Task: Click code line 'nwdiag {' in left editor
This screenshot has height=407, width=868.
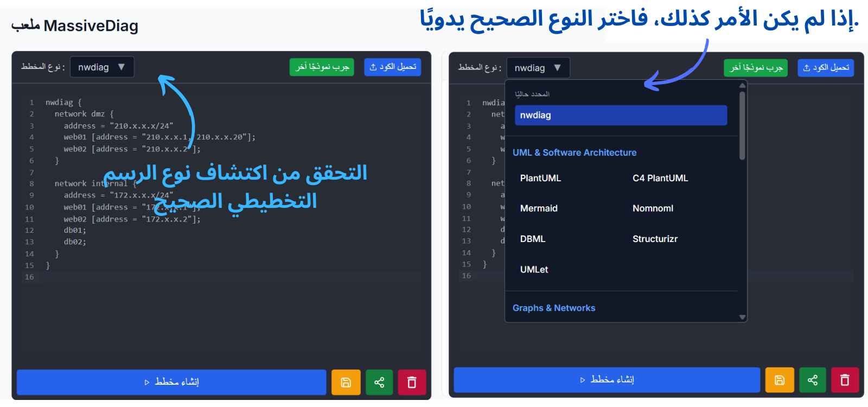Action: tap(63, 102)
